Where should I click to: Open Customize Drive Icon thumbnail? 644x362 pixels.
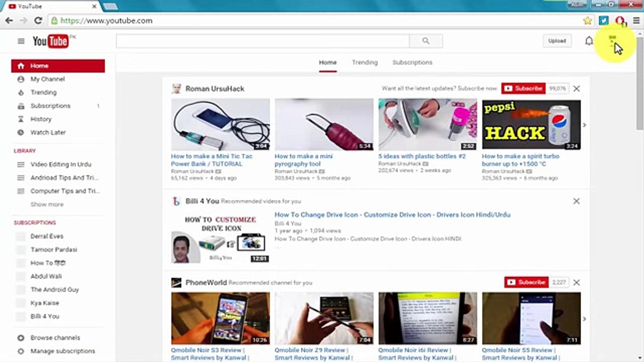pyautogui.click(x=220, y=239)
